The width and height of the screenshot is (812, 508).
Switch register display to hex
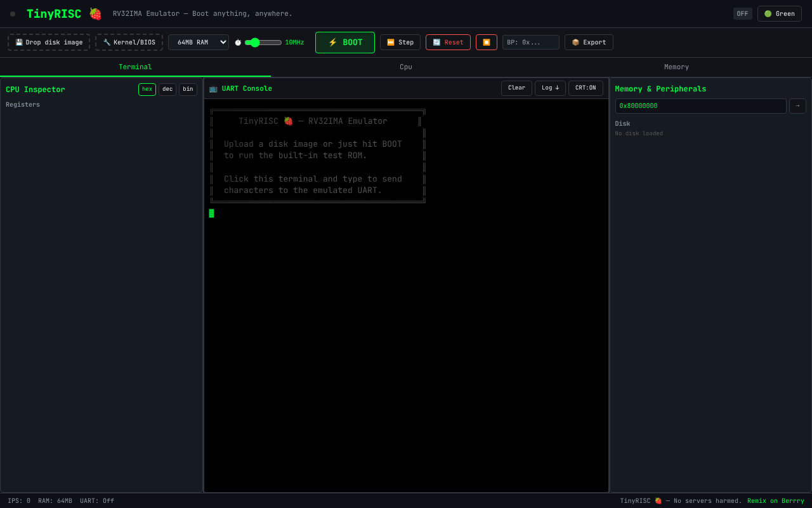pyautogui.click(x=147, y=90)
